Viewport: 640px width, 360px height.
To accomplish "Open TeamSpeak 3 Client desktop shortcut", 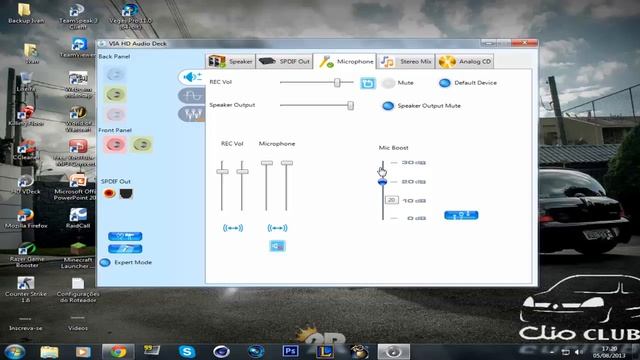I will [x=78, y=16].
